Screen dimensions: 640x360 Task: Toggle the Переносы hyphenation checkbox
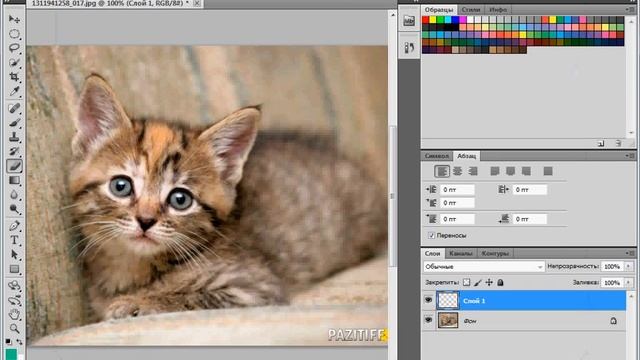coord(431,236)
